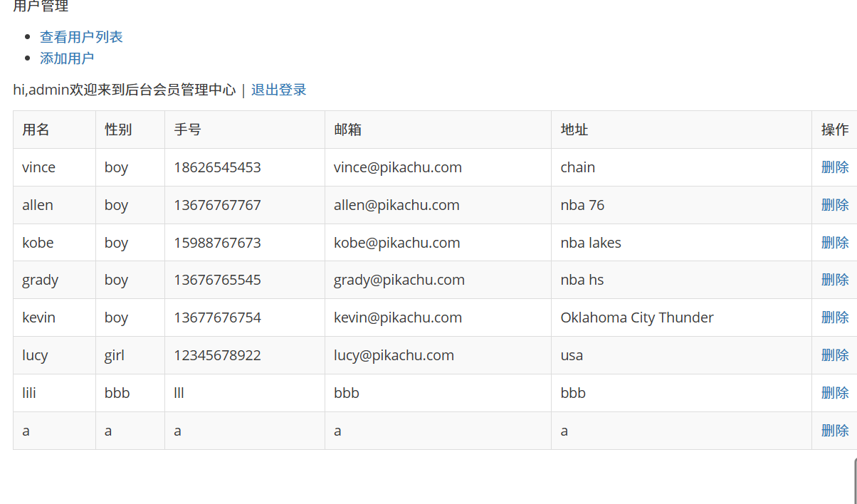Click the 地址 column header
Image resolution: width=857 pixels, height=504 pixels.
click(x=574, y=130)
